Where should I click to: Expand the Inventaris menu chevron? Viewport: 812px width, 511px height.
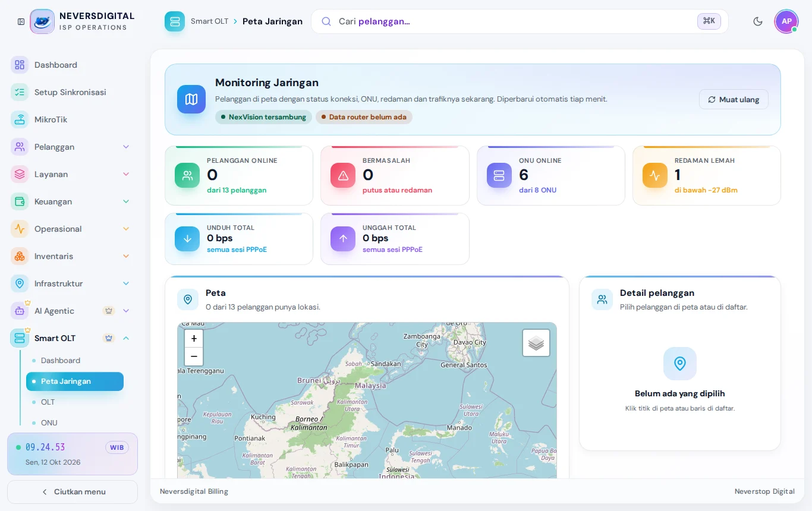tap(126, 256)
